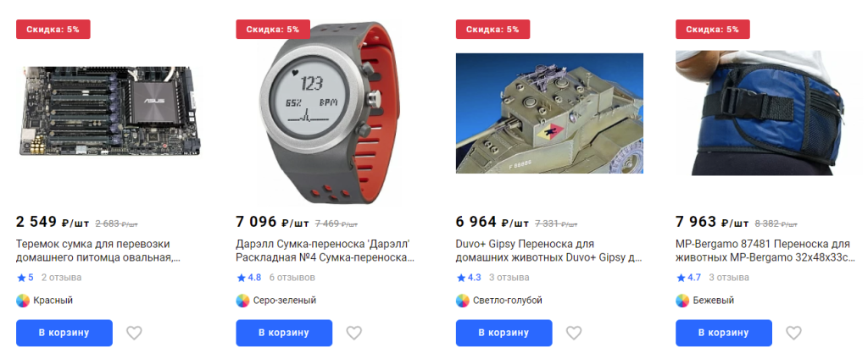The width and height of the screenshot is (868, 364).
Task: Open Duvo+ Gipsy Переноска product title
Action: pyautogui.click(x=548, y=251)
